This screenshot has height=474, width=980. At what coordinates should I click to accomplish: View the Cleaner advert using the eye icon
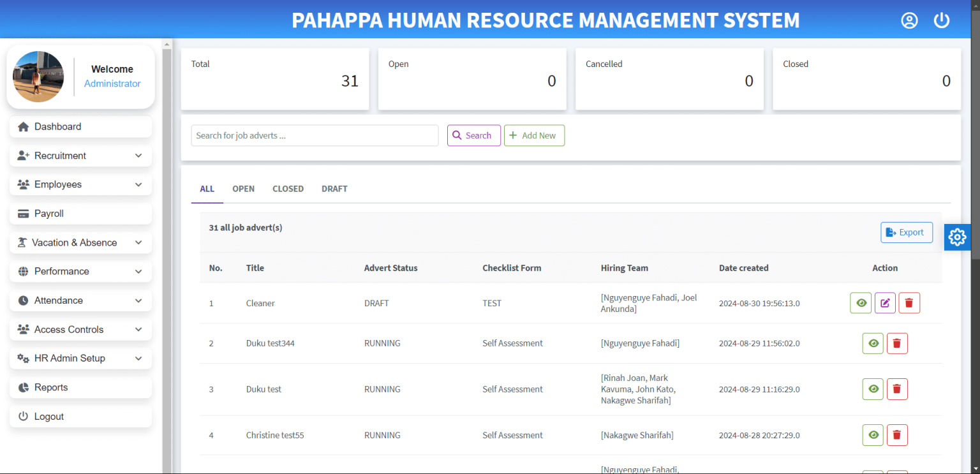click(860, 302)
